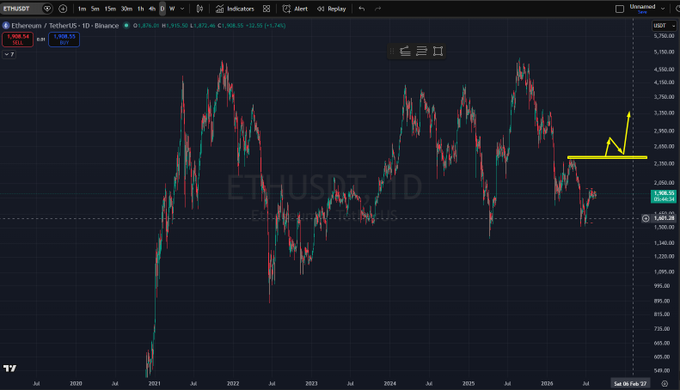Click the Sat 06 Feb '27 date label

[x=630, y=383]
